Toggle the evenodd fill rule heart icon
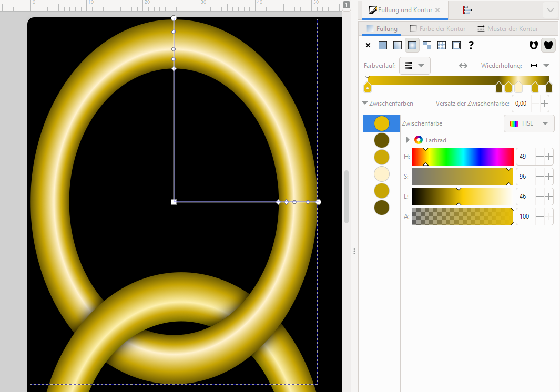560x392 pixels. click(534, 45)
